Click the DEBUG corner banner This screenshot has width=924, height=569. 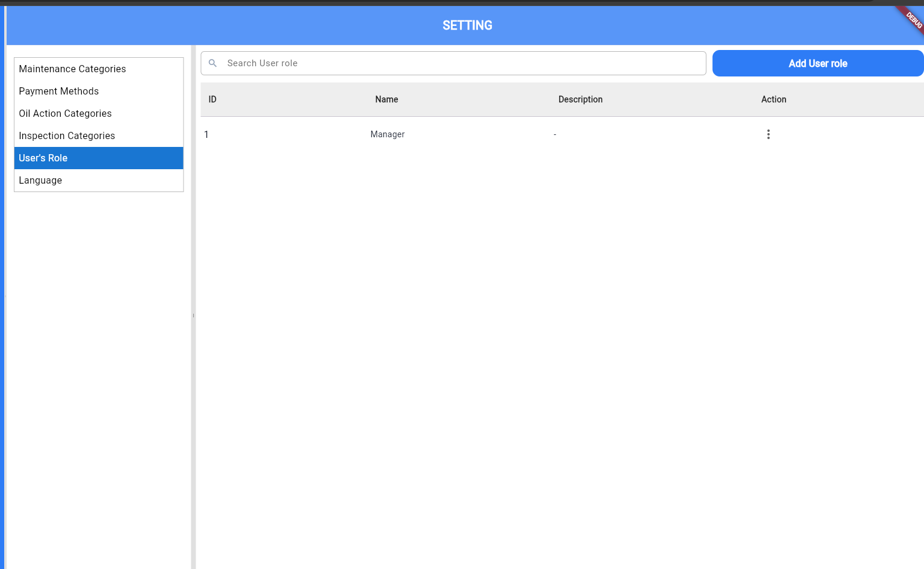[x=913, y=19]
